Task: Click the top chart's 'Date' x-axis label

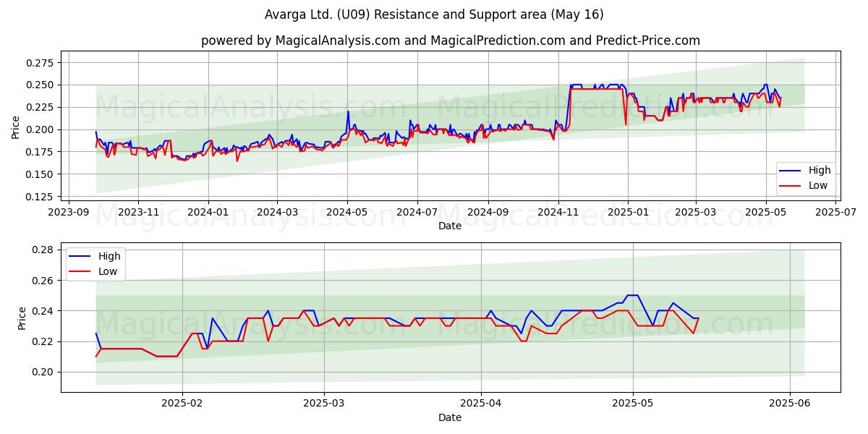Action: coord(450,226)
